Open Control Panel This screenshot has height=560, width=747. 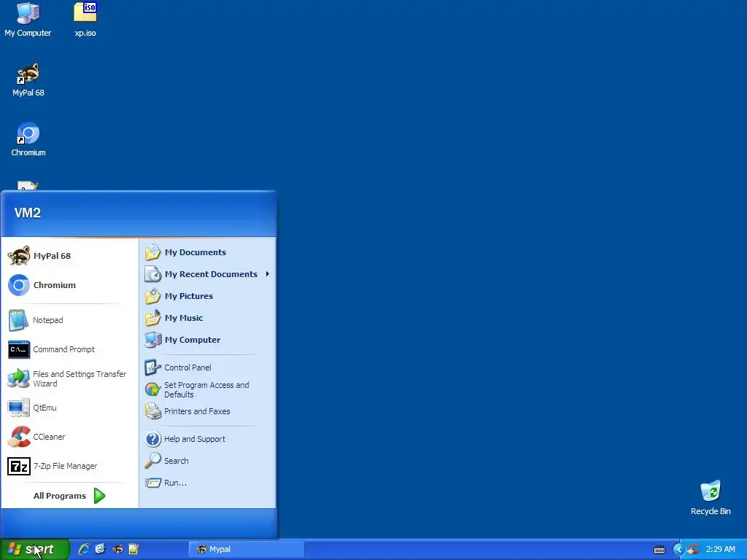pos(207,367)
